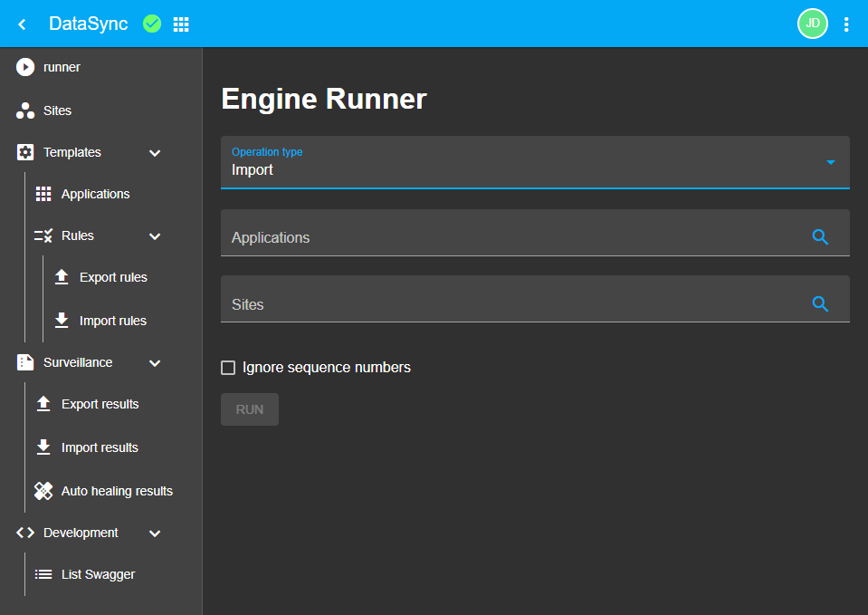This screenshot has width=868, height=615.
Task: Focus the Sites search input field
Action: 535,299
